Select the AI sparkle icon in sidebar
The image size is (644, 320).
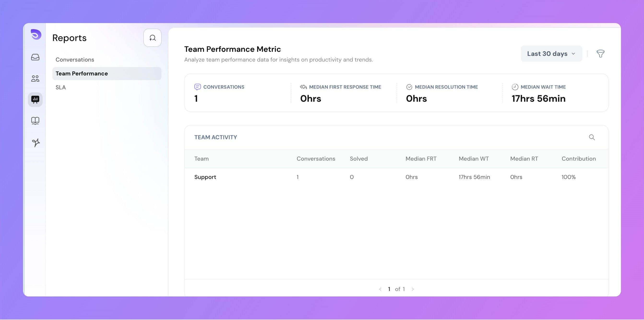pos(35,142)
